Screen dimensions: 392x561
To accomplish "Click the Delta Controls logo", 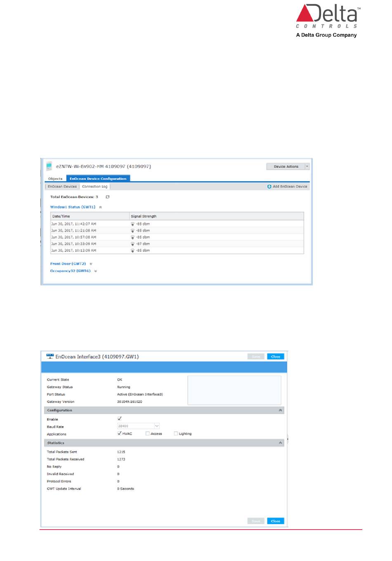I will coord(327,21).
